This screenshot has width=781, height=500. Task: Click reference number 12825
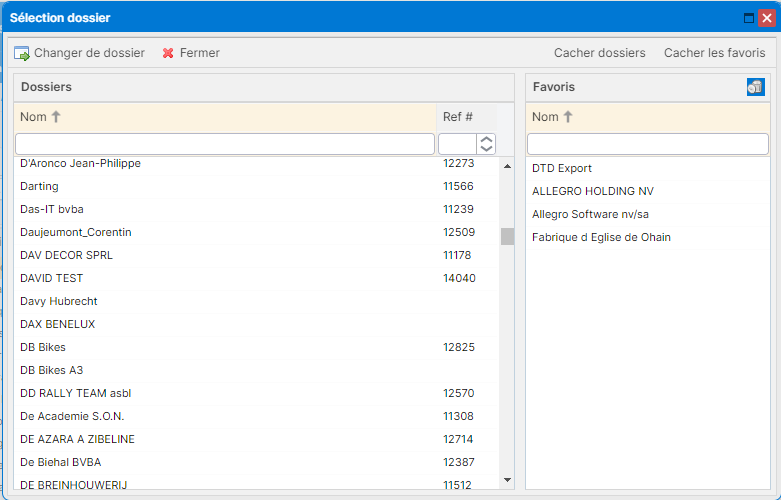click(459, 347)
